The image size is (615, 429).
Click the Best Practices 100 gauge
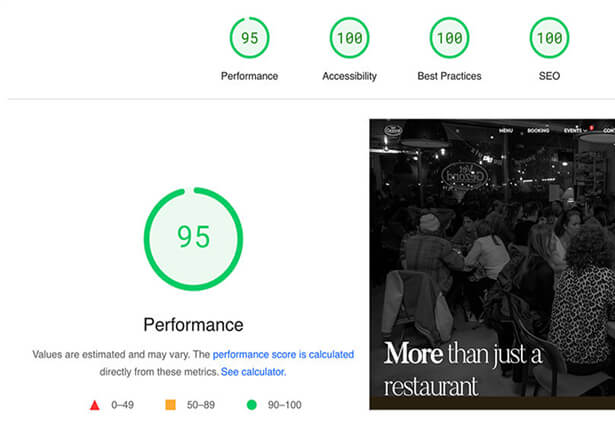449,38
